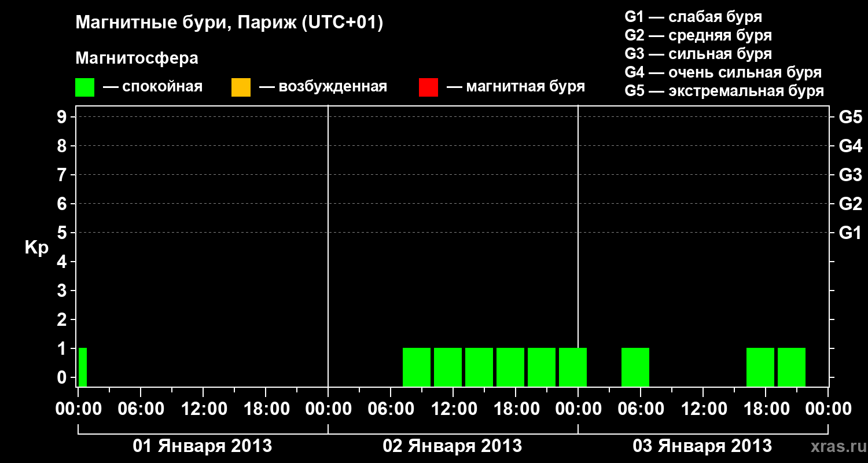868x463 pixels.
Task: Click the 'Kp' axis label
Action: coord(36,247)
